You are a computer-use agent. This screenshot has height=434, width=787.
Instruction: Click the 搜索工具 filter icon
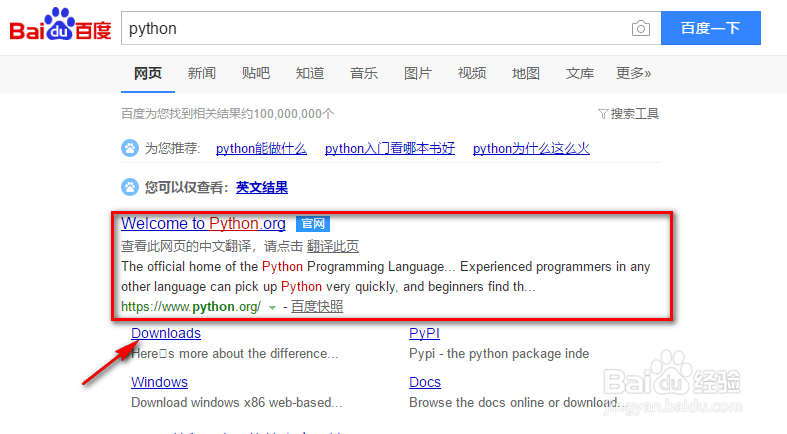[603, 114]
